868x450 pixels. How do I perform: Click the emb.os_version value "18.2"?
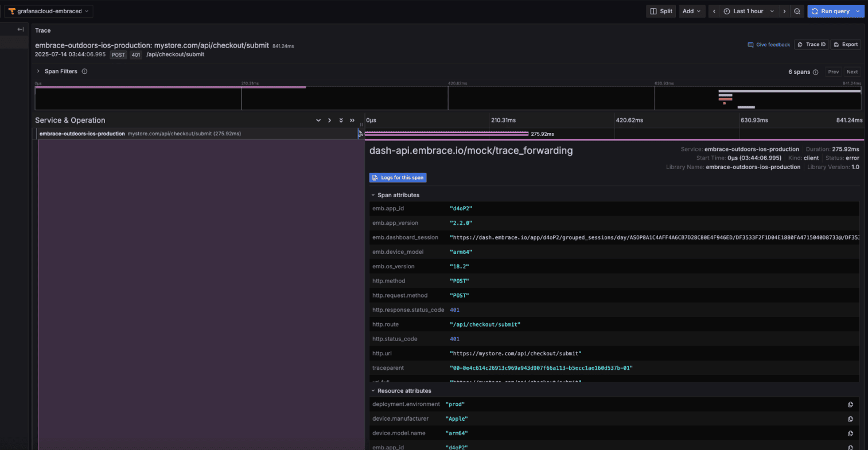(x=459, y=267)
